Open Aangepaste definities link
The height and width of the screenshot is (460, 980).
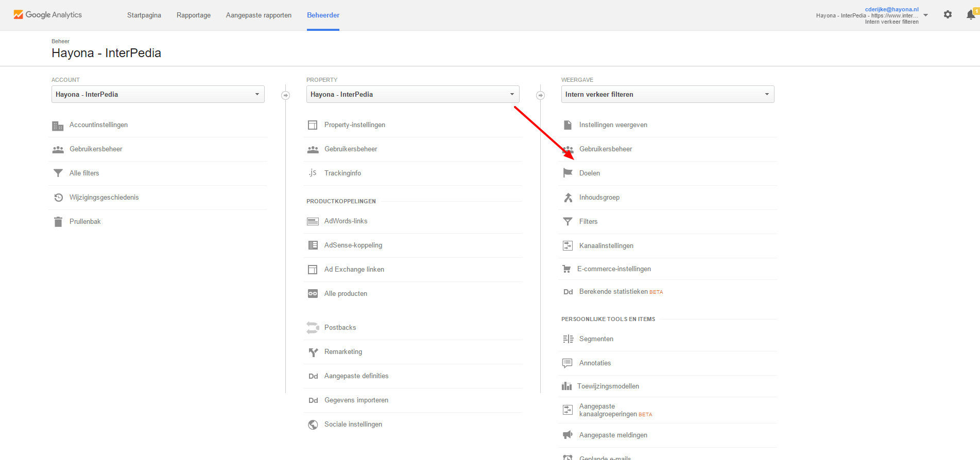point(356,376)
